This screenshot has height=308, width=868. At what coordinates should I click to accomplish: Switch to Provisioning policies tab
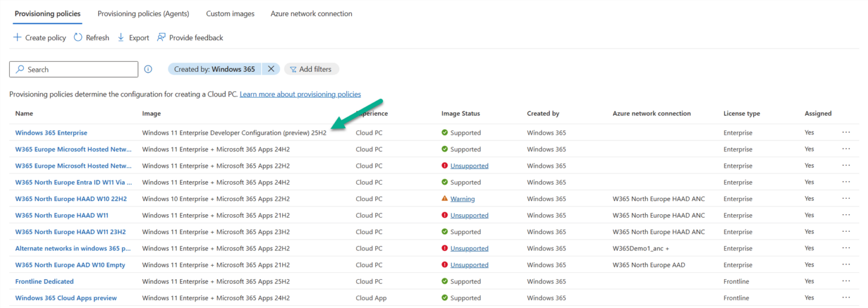[x=47, y=14]
